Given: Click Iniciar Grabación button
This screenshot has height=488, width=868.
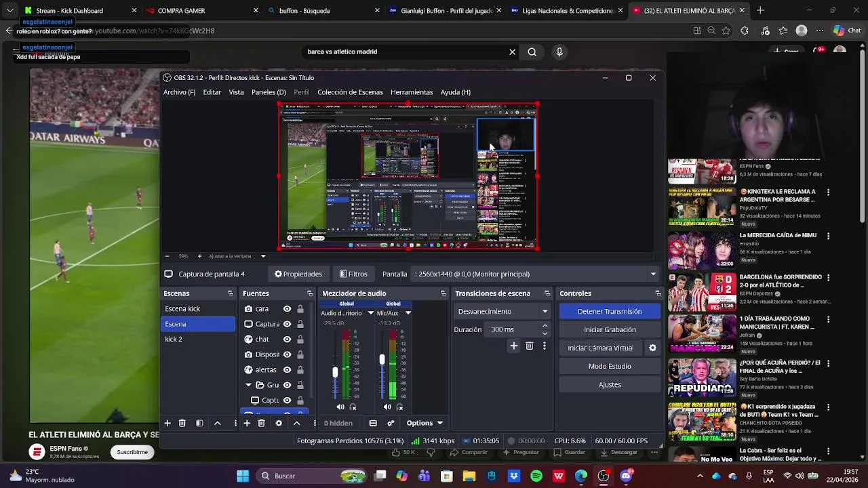Looking at the screenshot, I should click(x=610, y=329).
